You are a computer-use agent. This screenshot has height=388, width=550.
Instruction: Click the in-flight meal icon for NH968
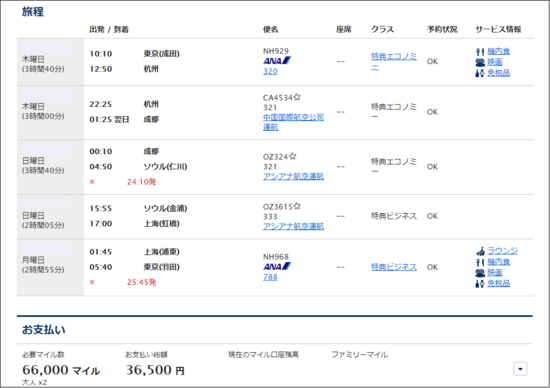point(480,262)
